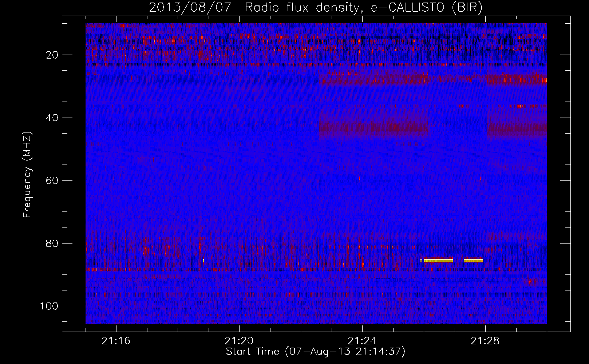Click the 80 MHz frequency tick label
This screenshot has width=589, height=364.
(52, 243)
